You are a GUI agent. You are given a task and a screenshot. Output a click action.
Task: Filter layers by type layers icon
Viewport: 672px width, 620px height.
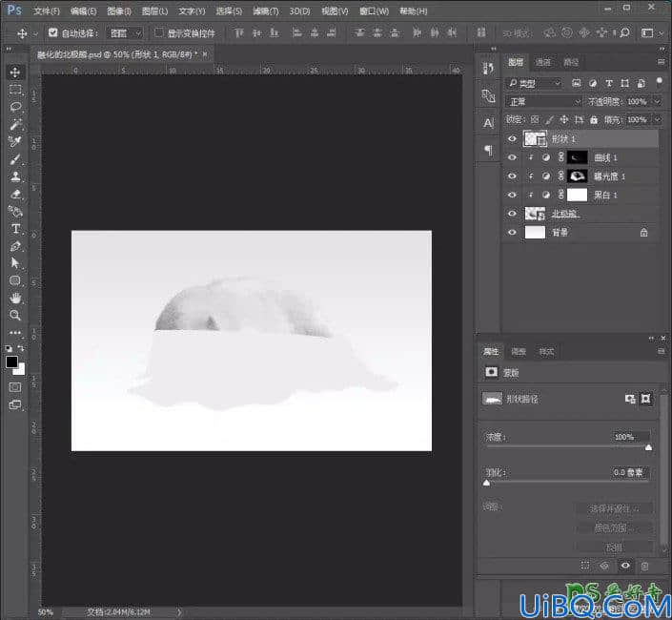click(608, 83)
